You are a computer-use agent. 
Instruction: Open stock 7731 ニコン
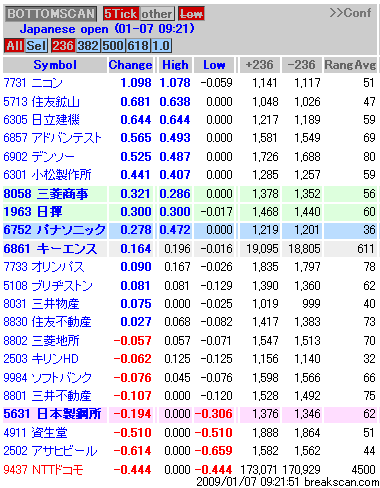click(33, 83)
